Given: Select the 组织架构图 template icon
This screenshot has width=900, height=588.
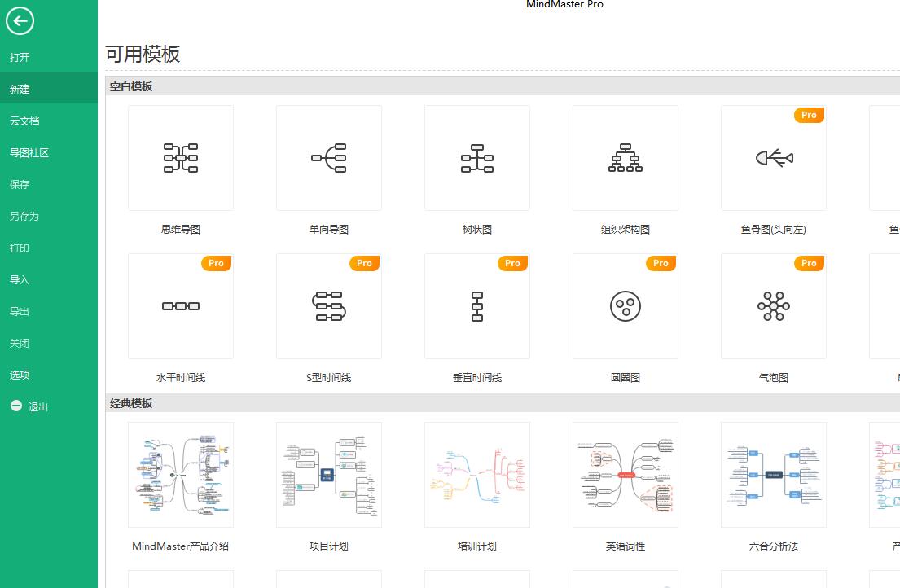Looking at the screenshot, I should click(626, 158).
